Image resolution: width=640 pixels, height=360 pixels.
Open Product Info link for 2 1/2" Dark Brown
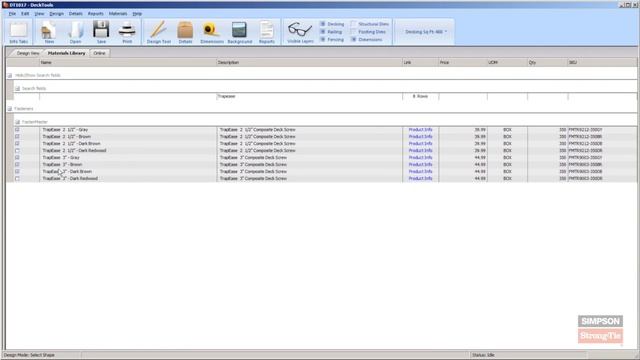420,144
